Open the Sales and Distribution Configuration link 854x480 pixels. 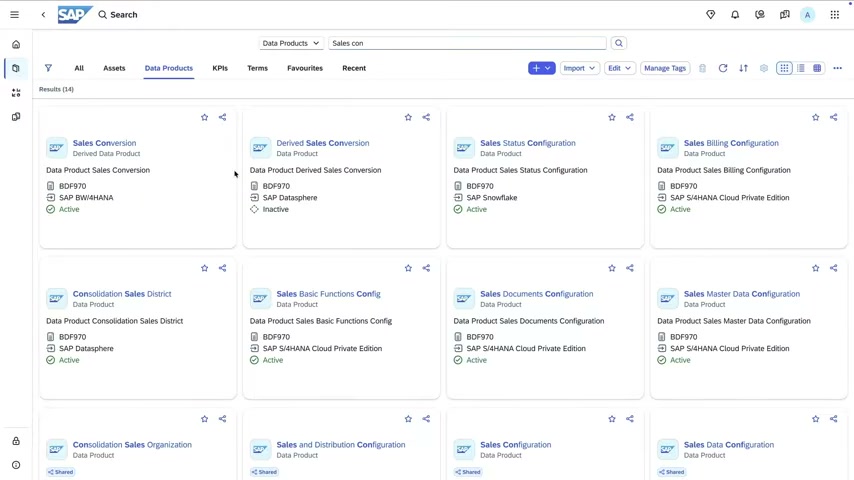pyautogui.click(x=341, y=445)
